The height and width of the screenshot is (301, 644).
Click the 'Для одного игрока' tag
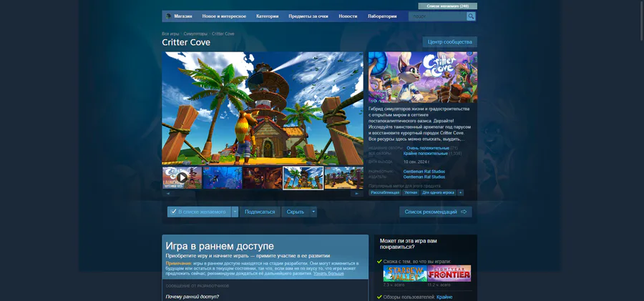[x=438, y=192]
